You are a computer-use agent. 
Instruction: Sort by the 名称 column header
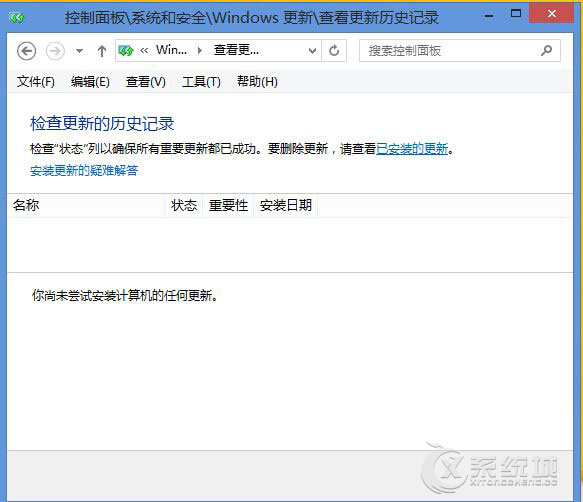pyautogui.click(x=86, y=205)
